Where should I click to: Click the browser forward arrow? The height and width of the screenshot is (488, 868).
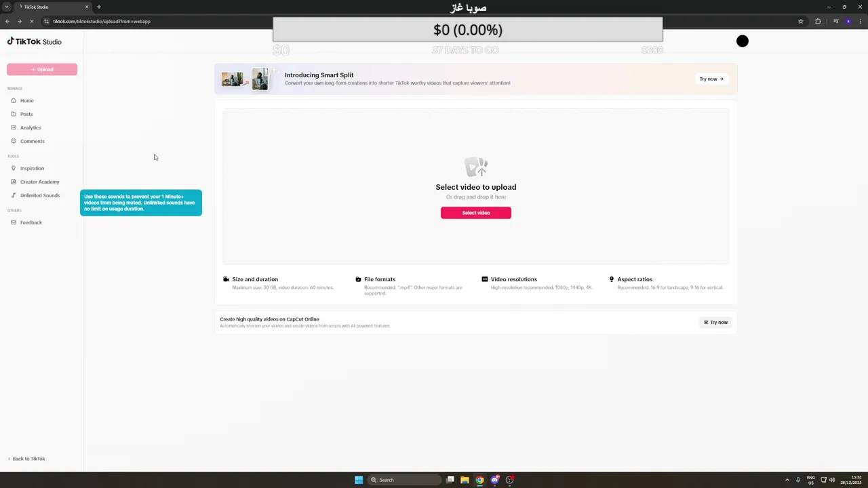19,21
